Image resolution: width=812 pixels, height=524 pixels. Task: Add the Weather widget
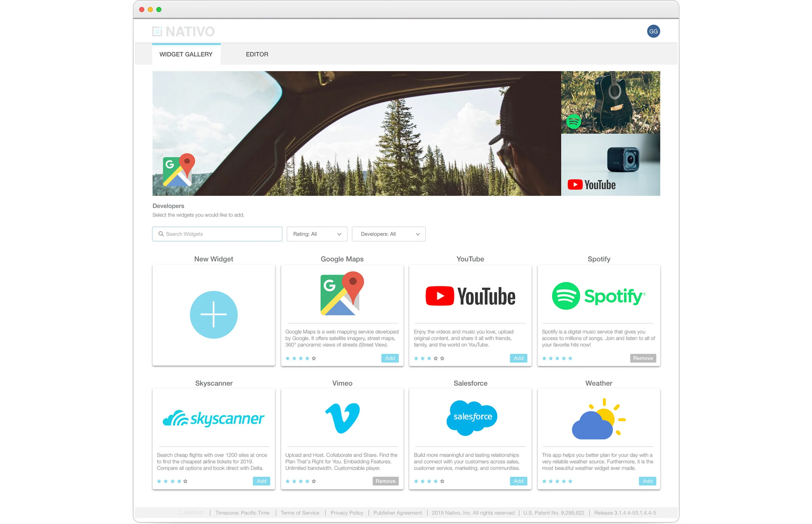point(647,481)
